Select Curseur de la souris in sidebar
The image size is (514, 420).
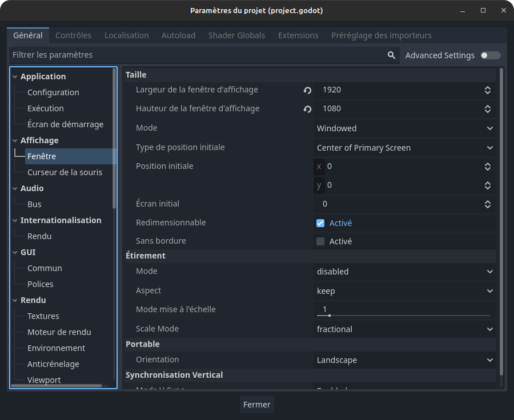point(65,172)
